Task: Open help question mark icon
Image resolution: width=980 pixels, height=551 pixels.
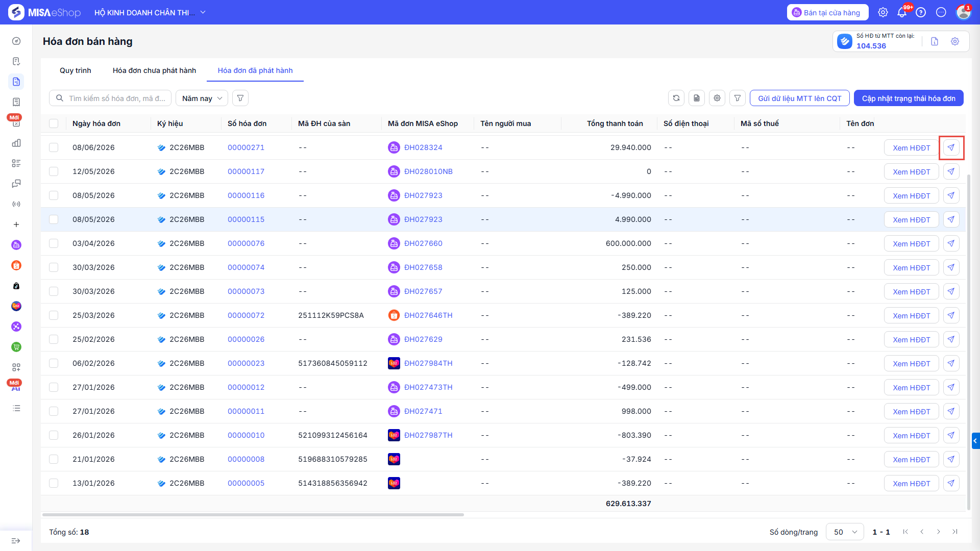Action: (921, 12)
